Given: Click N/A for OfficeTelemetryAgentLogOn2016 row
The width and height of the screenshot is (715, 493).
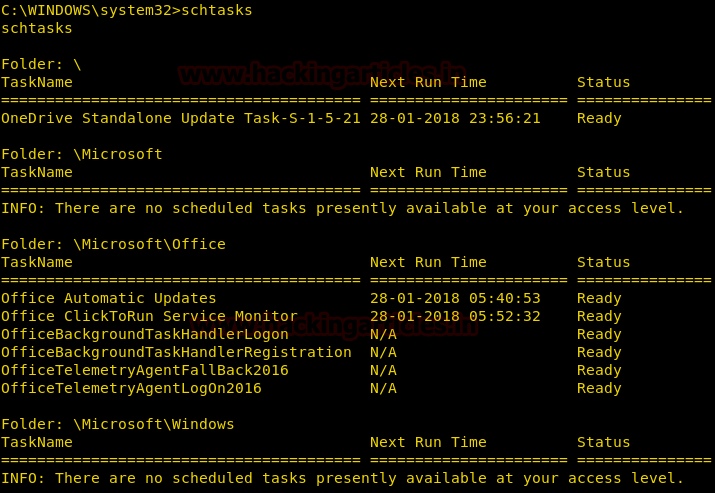Looking at the screenshot, I should [x=383, y=388].
